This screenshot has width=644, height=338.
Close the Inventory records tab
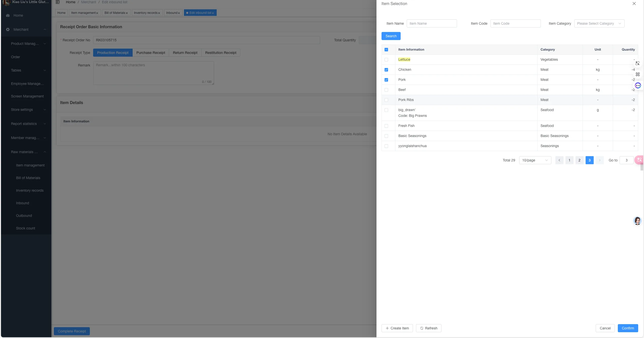pos(159,13)
